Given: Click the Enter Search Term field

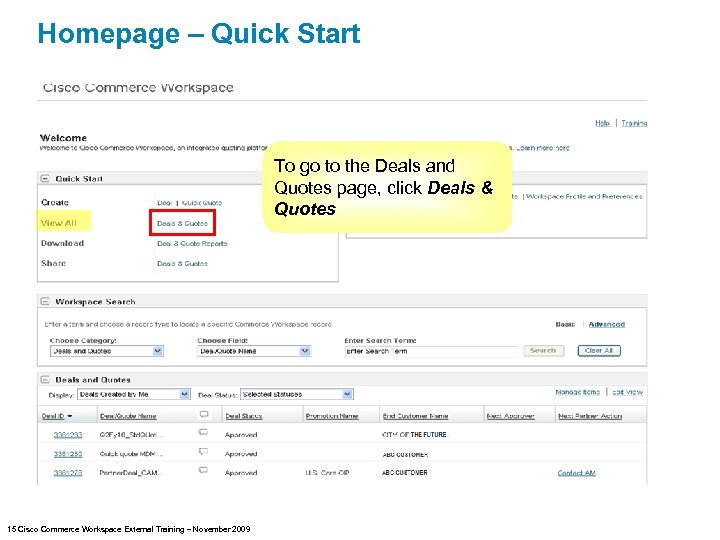Looking at the screenshot, I should (x=430, y=351).
